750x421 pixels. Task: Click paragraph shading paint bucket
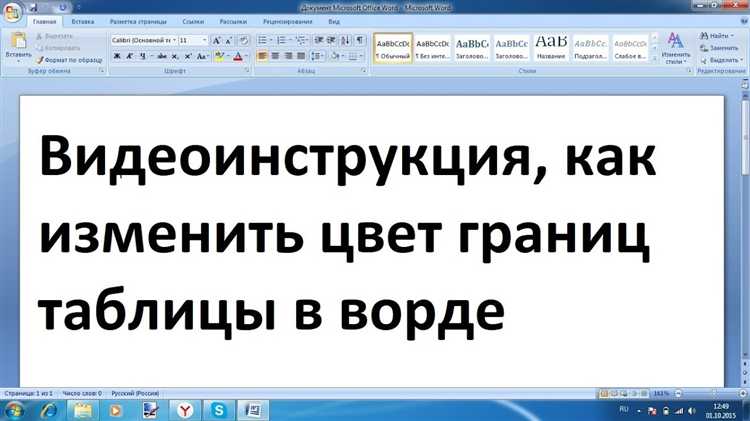point(335,56)
